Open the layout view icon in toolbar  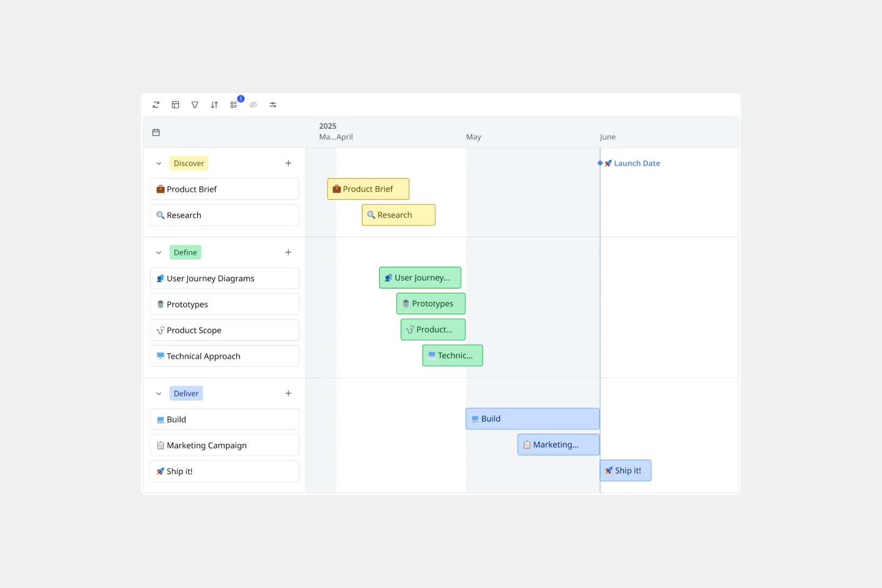point(175,105)
